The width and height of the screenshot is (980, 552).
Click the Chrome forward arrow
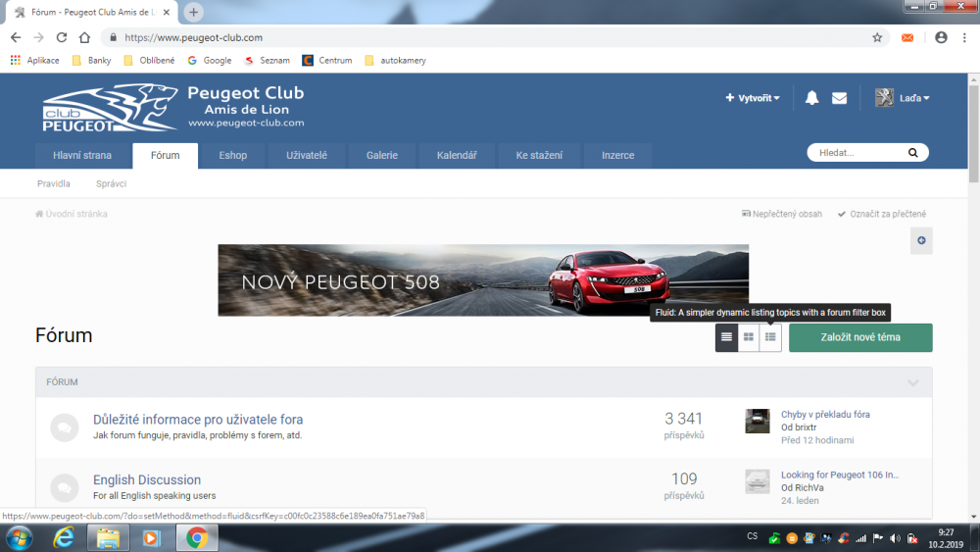pyautogui.click(x=39, y=37)
